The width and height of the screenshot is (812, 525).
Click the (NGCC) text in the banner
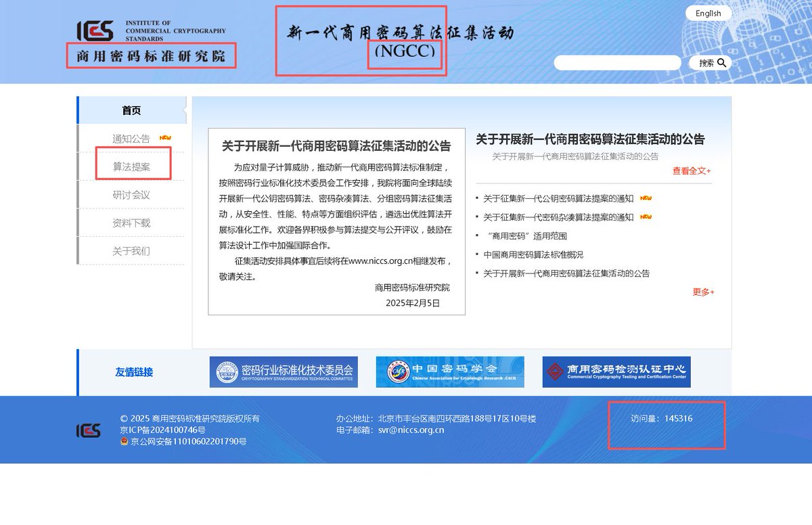click(x=405, y=51)
